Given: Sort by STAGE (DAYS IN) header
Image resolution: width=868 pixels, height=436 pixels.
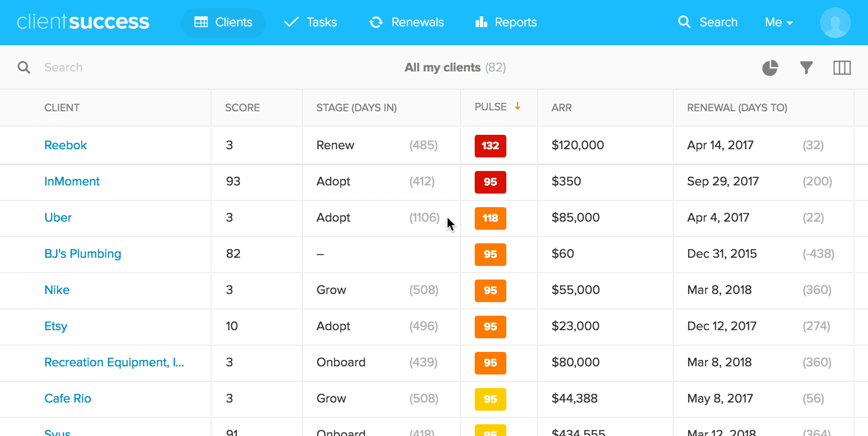Looking at the screenshot, I should tap(357, 108).
